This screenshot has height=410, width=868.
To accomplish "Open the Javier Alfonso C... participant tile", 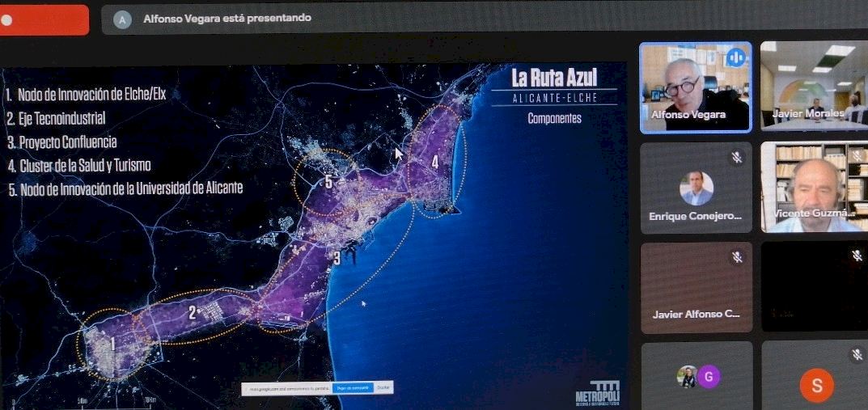I will tap(696, 287).
